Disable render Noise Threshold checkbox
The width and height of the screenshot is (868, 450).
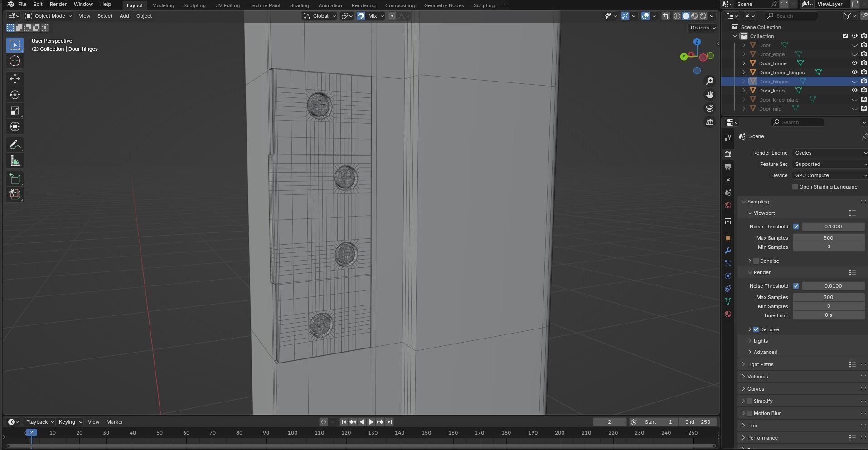point(796,286)
